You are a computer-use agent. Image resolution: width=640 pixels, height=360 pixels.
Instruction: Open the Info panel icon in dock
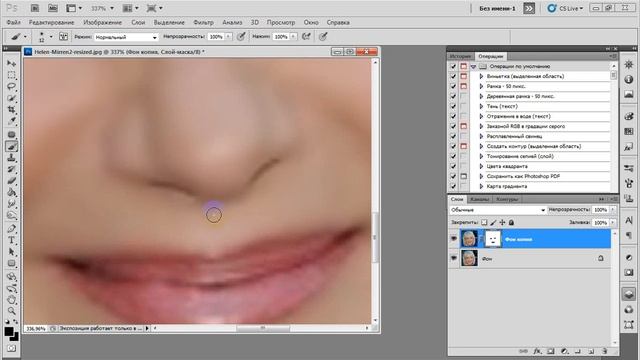click(x=629, y=80)
